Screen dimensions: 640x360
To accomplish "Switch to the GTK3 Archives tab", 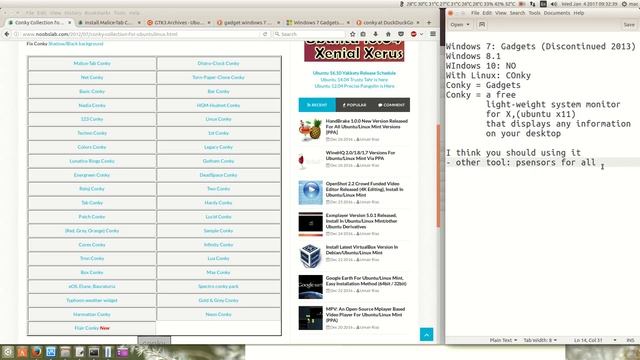I will (178, 22).
